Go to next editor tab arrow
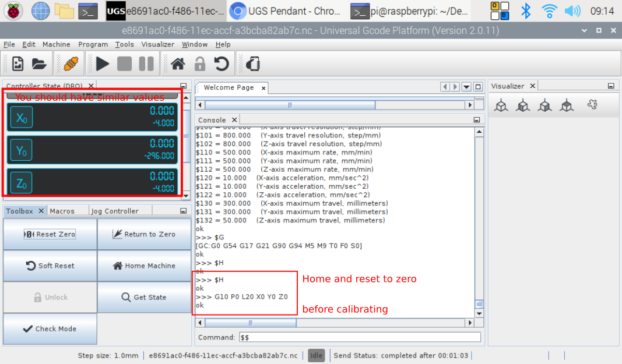 click(x=455, y=87)
